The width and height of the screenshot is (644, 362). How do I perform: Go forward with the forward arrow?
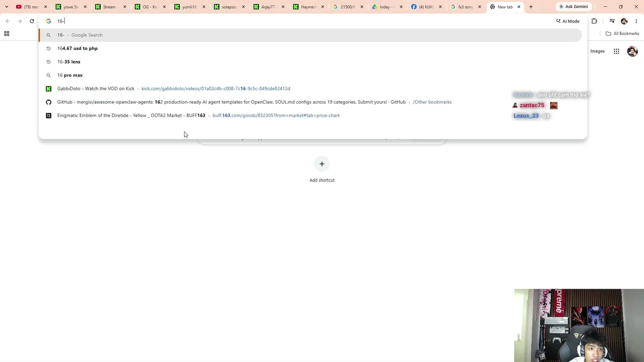tap(20, 21)
